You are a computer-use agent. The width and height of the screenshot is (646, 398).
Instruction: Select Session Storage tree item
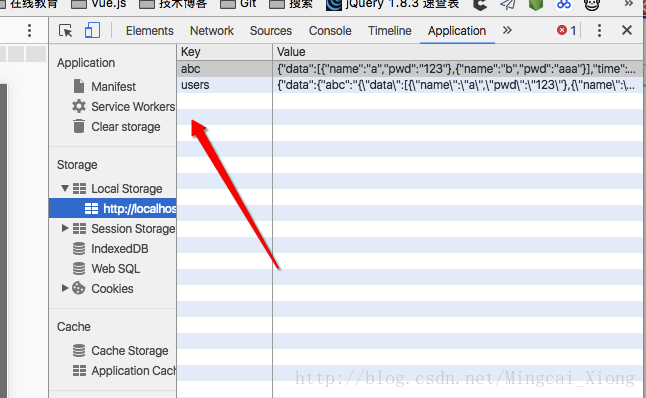pos(133,229)
